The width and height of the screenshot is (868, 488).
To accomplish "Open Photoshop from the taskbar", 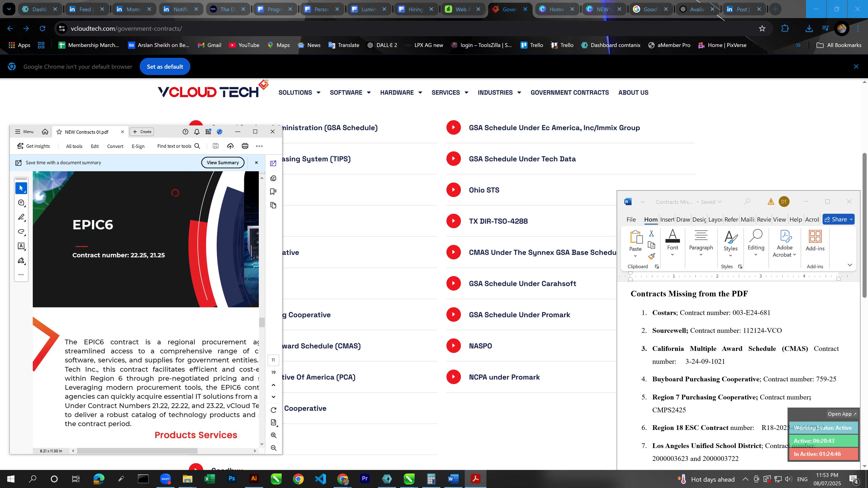I will [x=232, y=479].
